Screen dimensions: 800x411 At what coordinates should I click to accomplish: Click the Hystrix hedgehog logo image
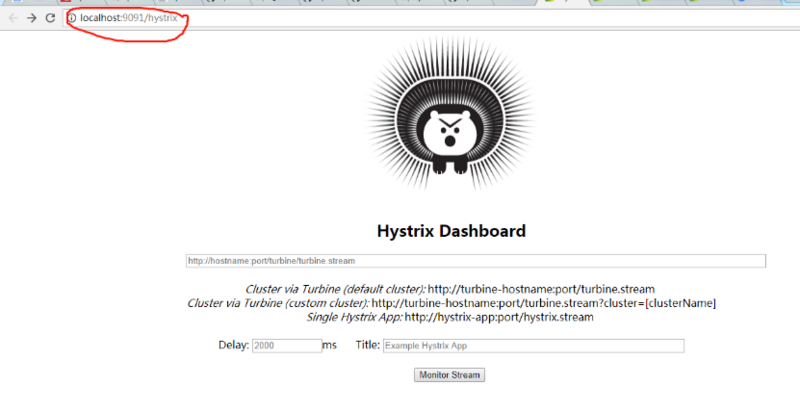click(449, 112)
